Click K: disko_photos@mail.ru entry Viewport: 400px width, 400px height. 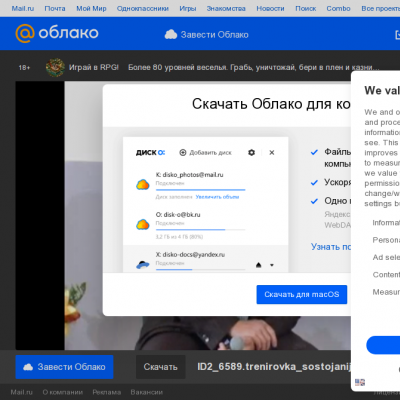(x=189, y=174)
